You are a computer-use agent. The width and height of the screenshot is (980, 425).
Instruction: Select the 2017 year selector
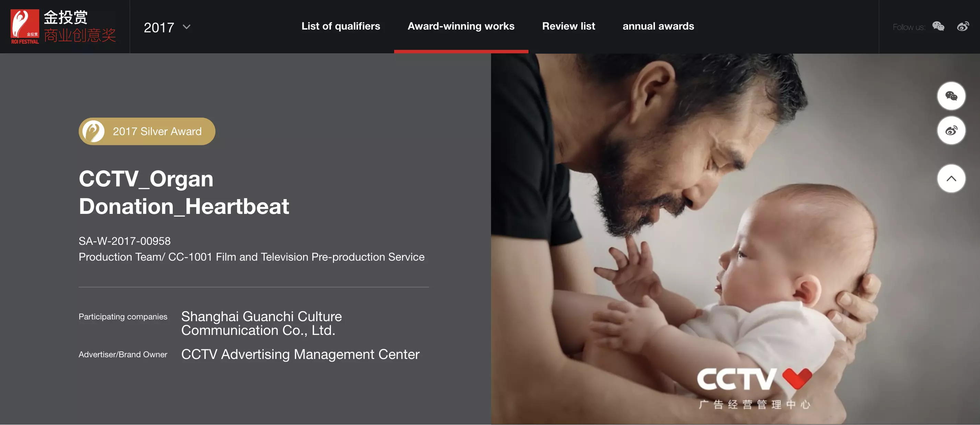(167, 27)
